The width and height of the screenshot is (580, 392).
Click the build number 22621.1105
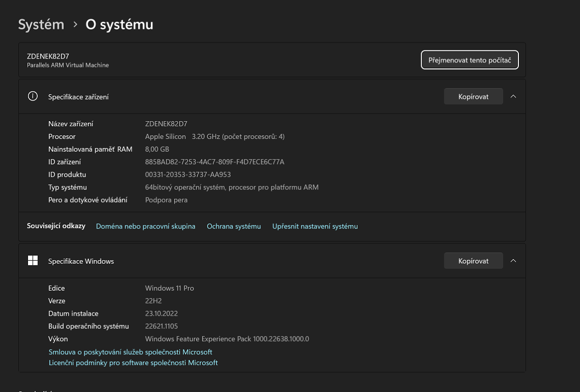(161, 326)
